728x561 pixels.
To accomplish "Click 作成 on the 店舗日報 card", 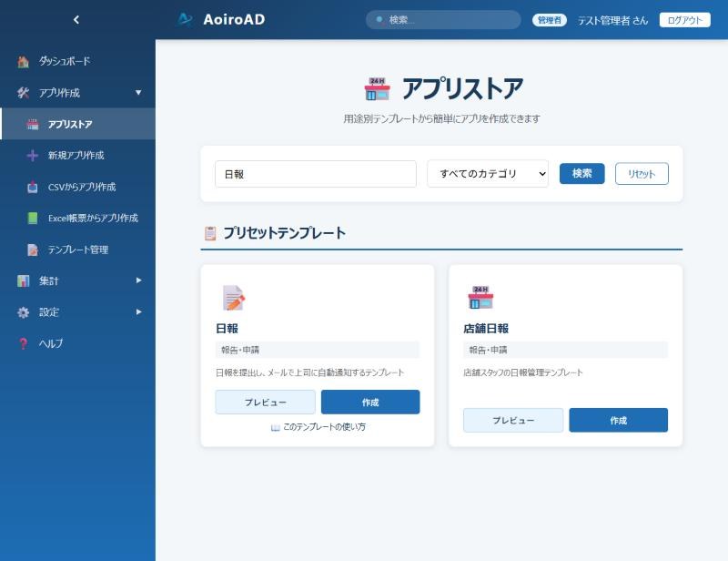I will [x=619, y=420].
